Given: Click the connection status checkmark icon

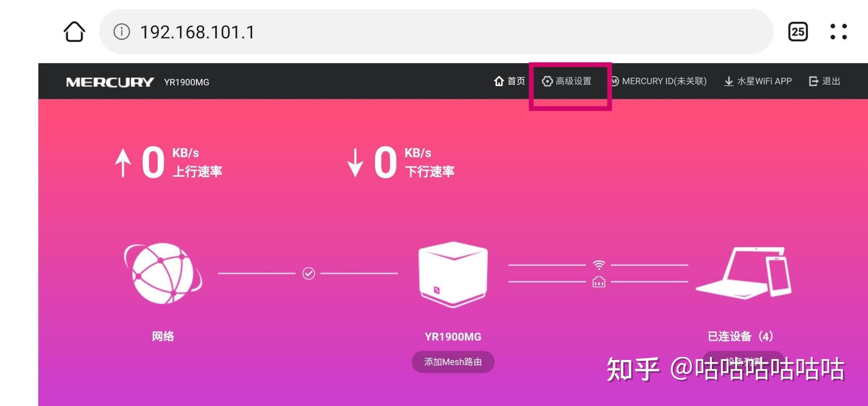Looking at the screenshot, I should 309,274.
